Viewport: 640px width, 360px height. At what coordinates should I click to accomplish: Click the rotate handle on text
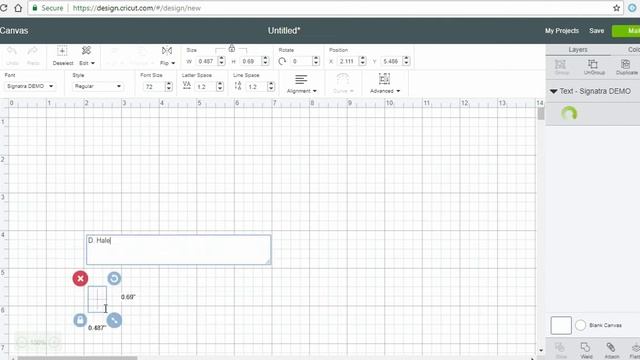(114, 278)
